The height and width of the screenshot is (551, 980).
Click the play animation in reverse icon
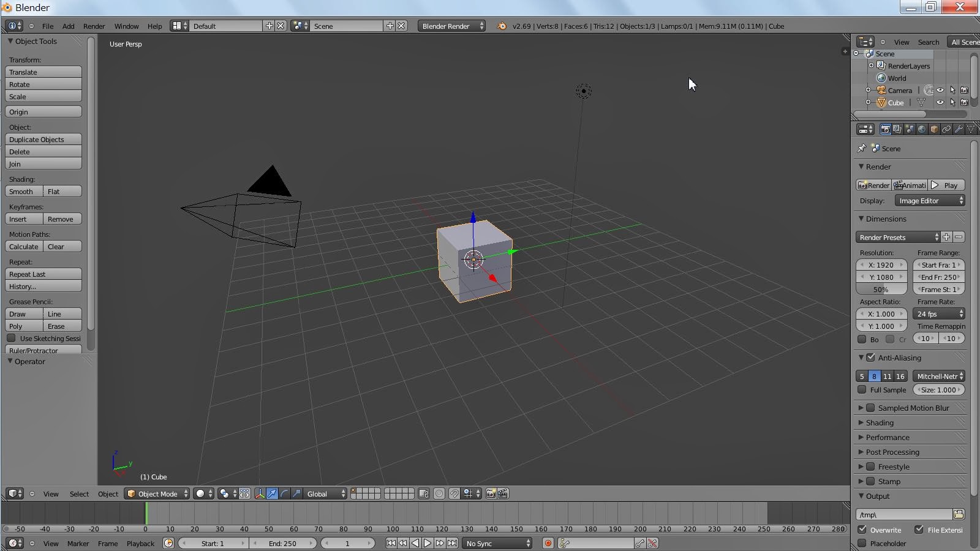(415, 544)
